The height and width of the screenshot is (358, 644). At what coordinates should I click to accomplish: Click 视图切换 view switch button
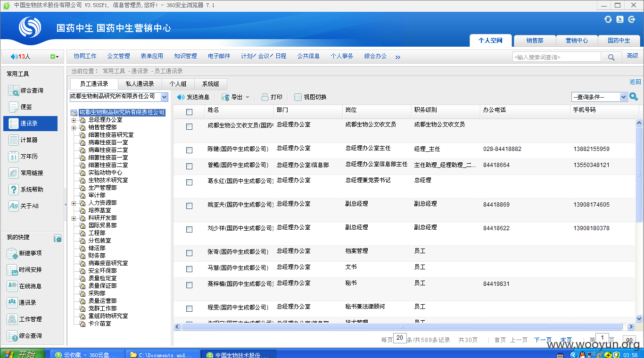310,97
